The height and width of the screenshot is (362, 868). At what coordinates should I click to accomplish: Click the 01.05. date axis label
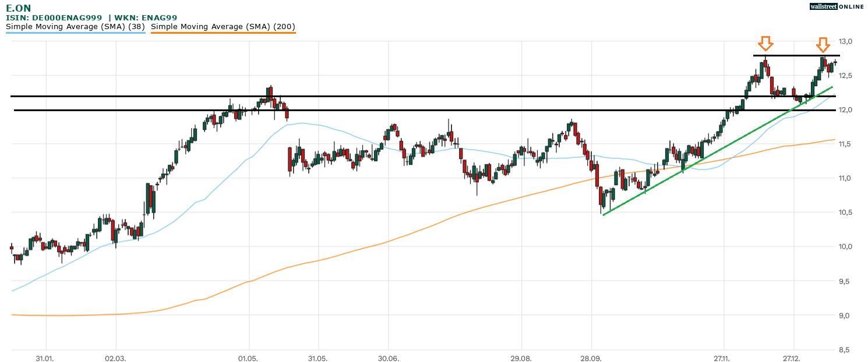[249, 358]
